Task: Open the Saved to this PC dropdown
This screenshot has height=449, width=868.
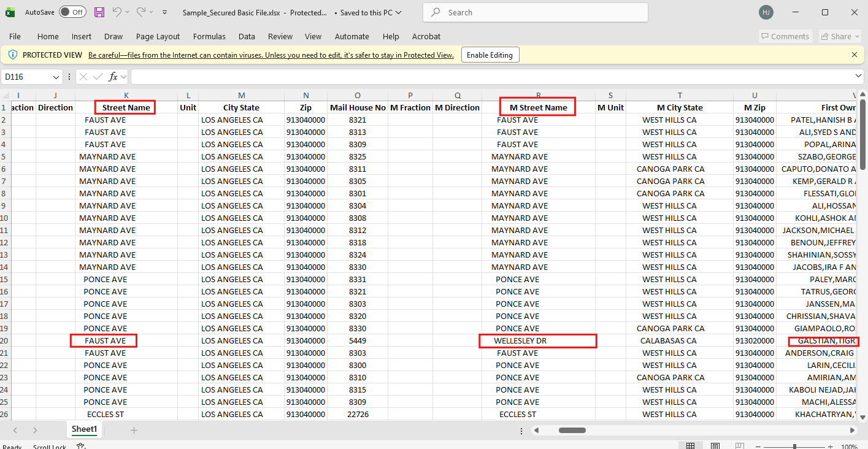Action: pyautogui.click(x=399, y=12)
